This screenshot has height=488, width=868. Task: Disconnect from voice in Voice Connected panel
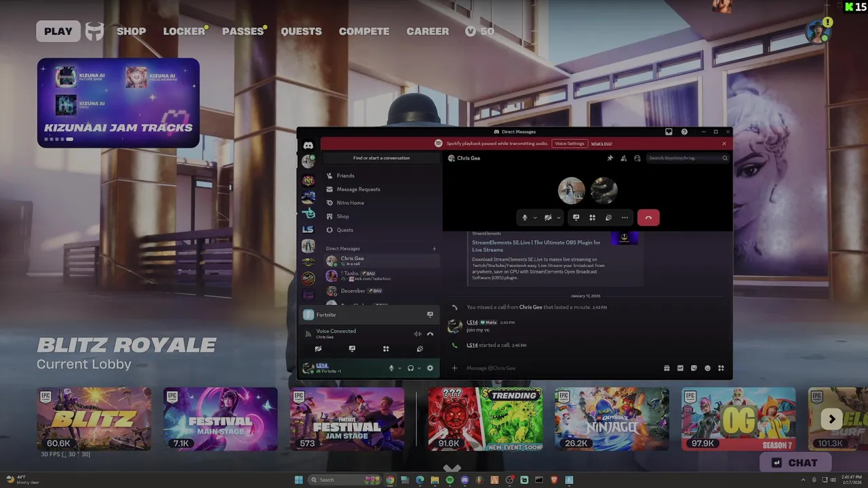point(430,333)
